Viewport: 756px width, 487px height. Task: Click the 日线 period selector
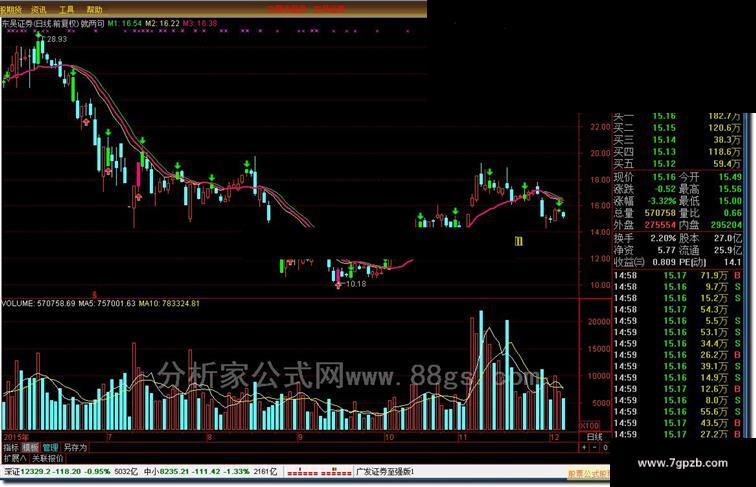[x=594, y=437]
